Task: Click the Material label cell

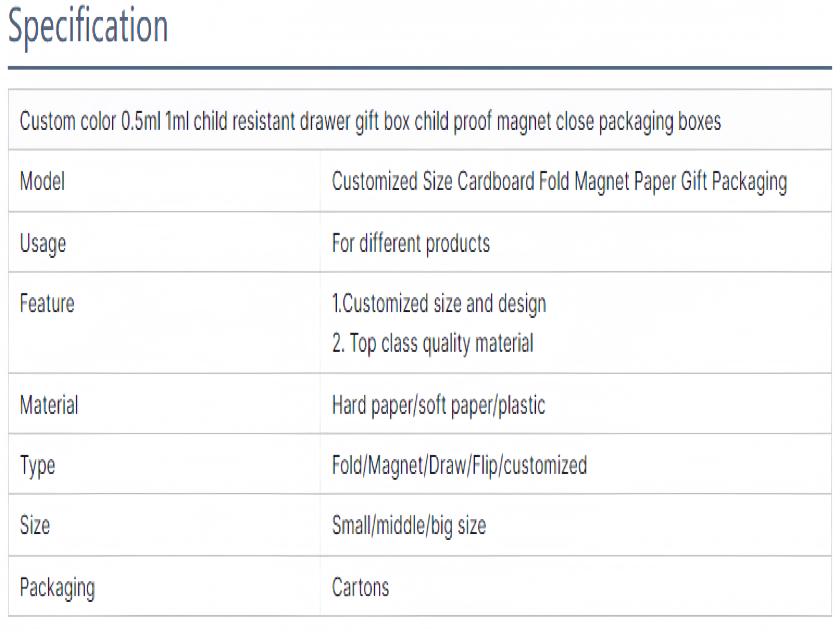Action: coord(49,405)
